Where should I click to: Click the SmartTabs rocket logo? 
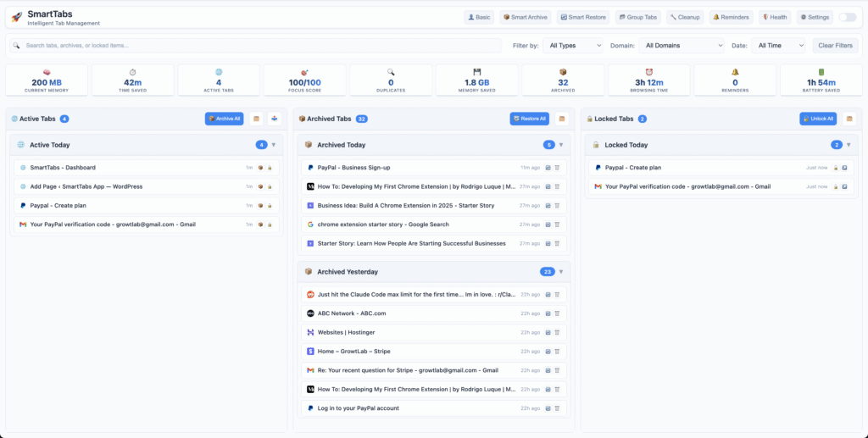pos(17,17)
